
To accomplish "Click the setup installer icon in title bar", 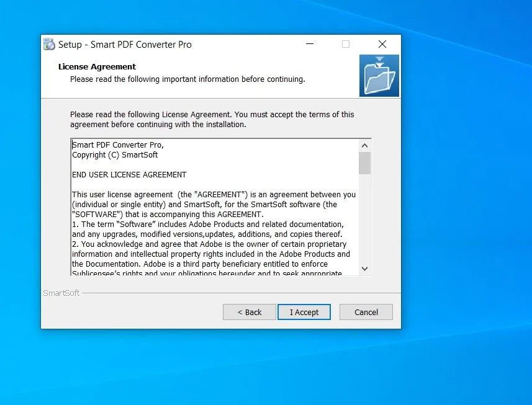I will (49, 45).
